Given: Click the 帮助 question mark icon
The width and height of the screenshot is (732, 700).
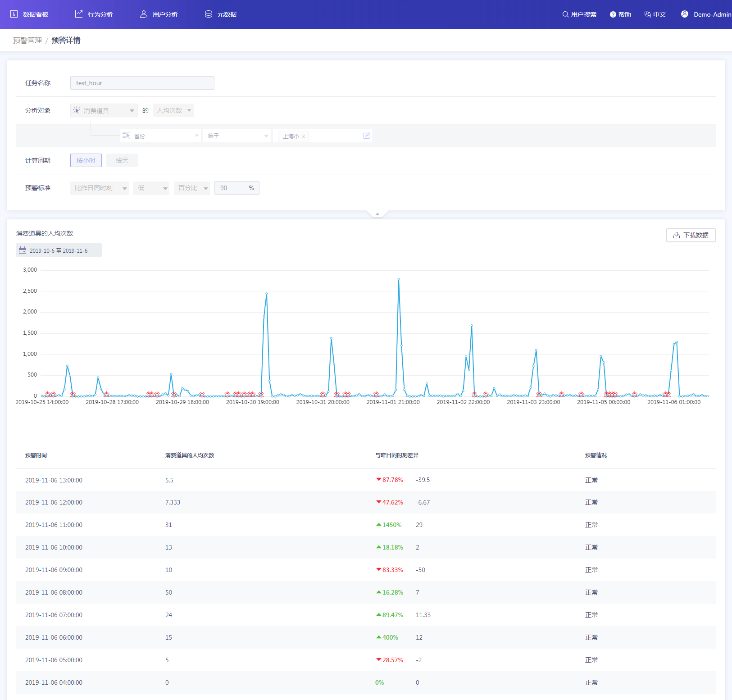Looking at the screenshot, I should point(613,14).
